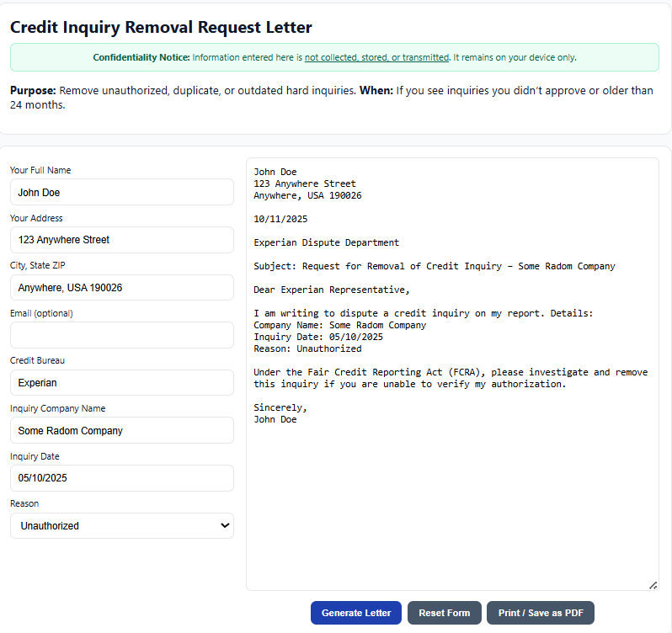Image resolution: width=672 pixels, height=633 pixels.
Task: Select the empty Email (optional) field
Action: tap(122, 335)
